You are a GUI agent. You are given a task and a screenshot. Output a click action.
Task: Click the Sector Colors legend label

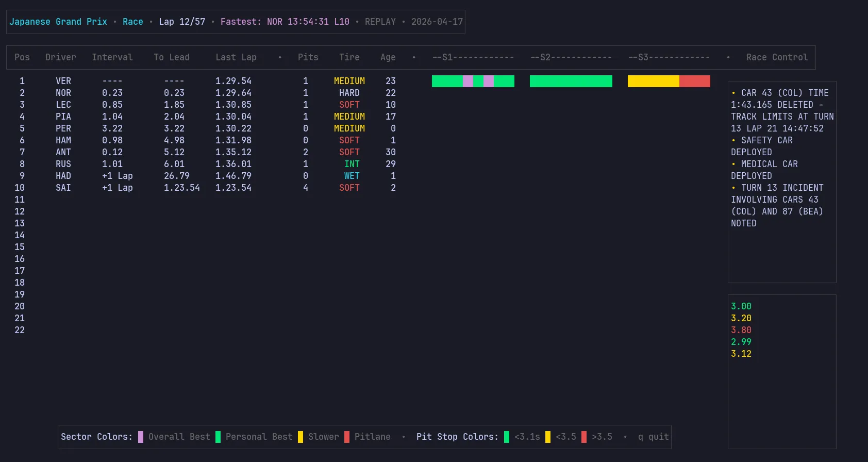click(97, 437)
